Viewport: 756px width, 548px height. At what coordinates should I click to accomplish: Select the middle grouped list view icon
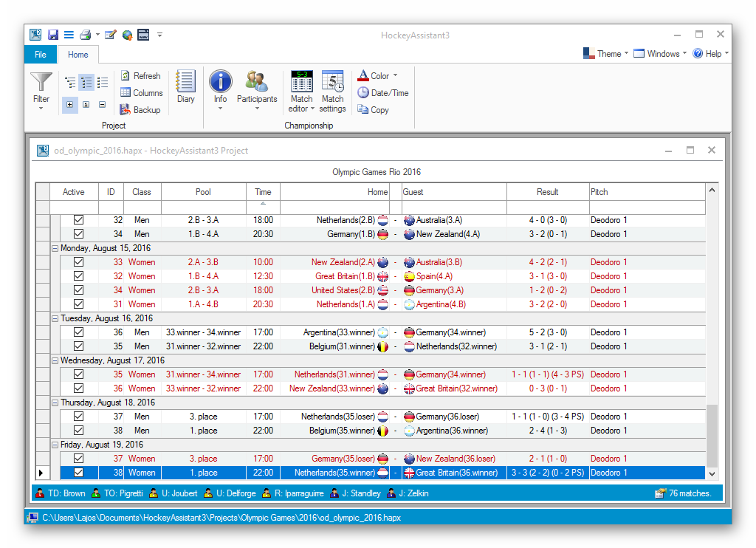(x=87, y=83)
